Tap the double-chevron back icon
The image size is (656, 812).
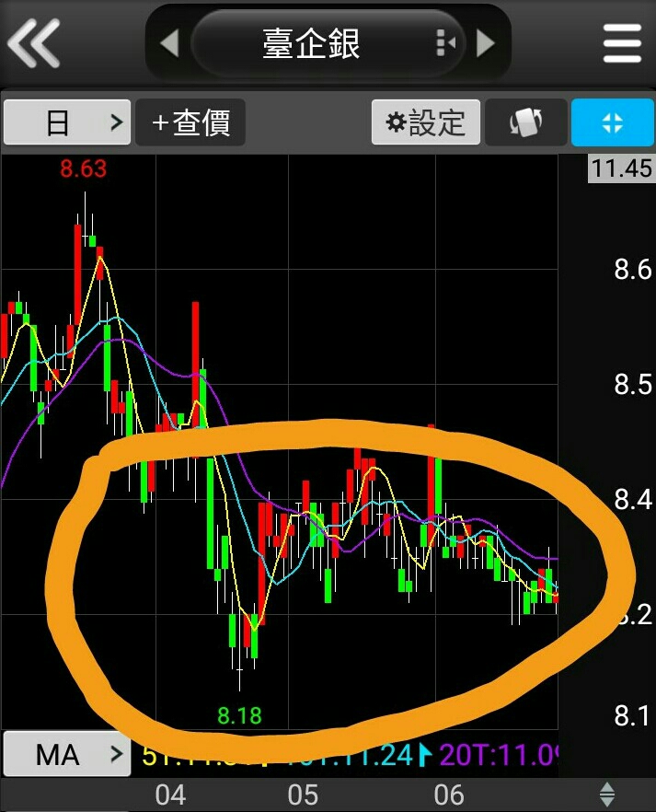tap(34, 43)
